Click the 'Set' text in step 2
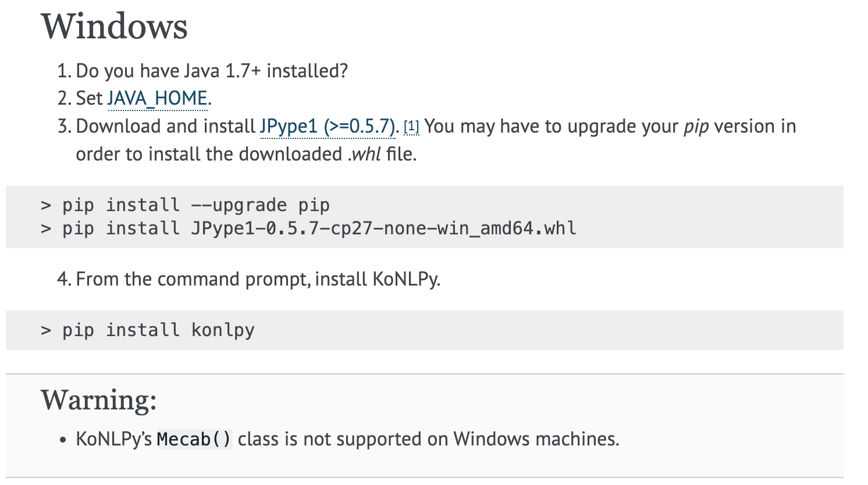868x485 pixels. (89, 98)
